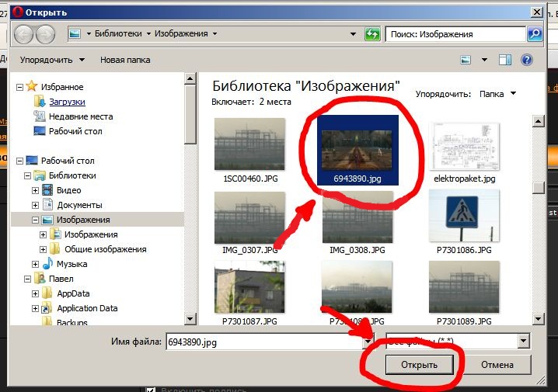Select the IMG_0307.JPG thumbnail

pos(249,217)
